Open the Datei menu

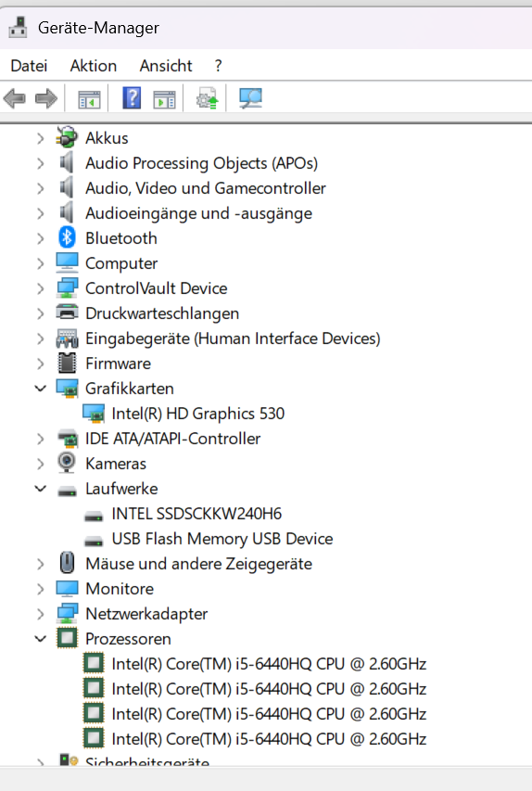tap(30, 66)
